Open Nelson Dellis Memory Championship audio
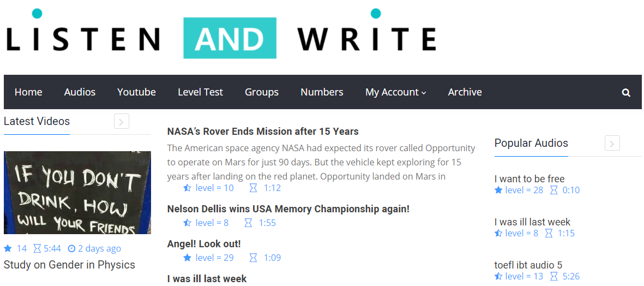This screenshot has height=286, width=644. 288,209
